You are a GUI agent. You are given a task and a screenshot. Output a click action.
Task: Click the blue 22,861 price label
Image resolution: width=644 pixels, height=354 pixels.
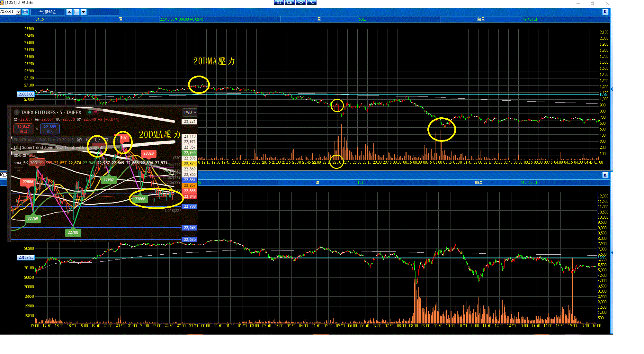(190, 180)
